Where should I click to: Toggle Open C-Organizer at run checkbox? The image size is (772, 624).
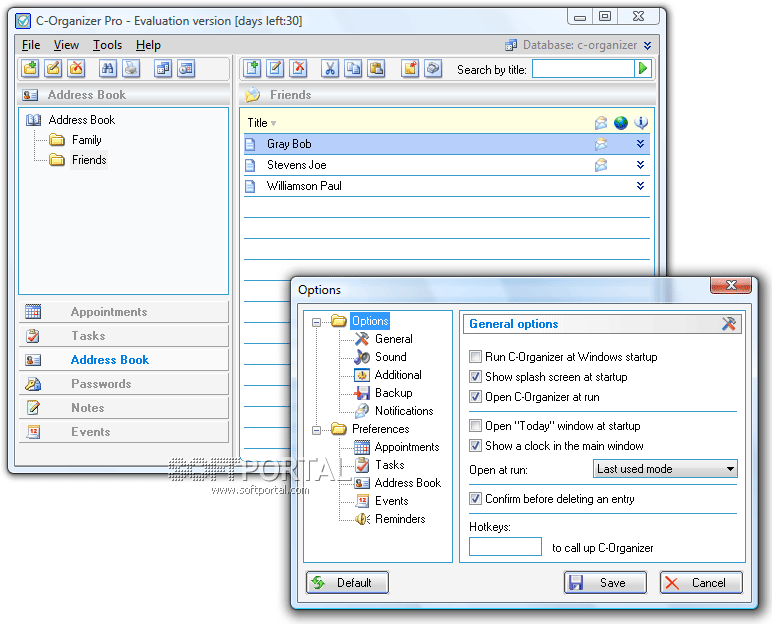coord(475,396)
